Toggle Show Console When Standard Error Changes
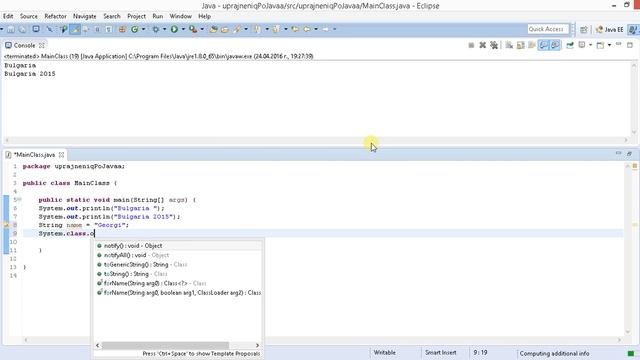 click(x=555, y=45)
